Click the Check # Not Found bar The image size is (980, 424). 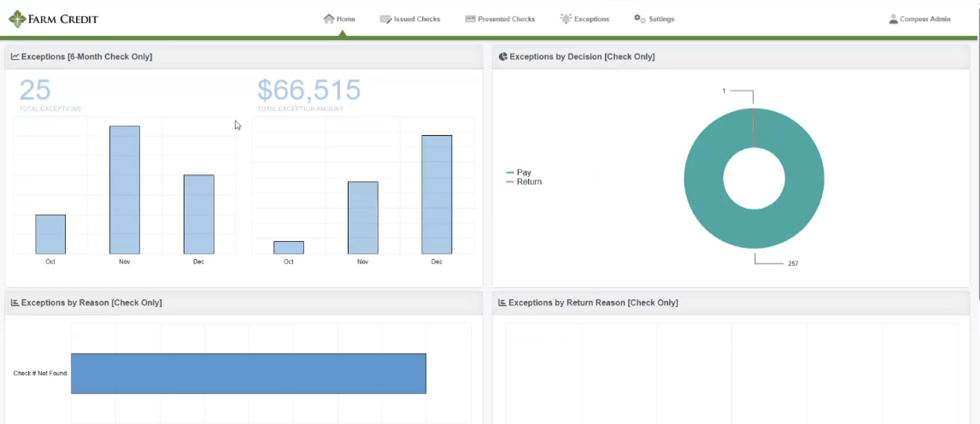pos(248,373)
